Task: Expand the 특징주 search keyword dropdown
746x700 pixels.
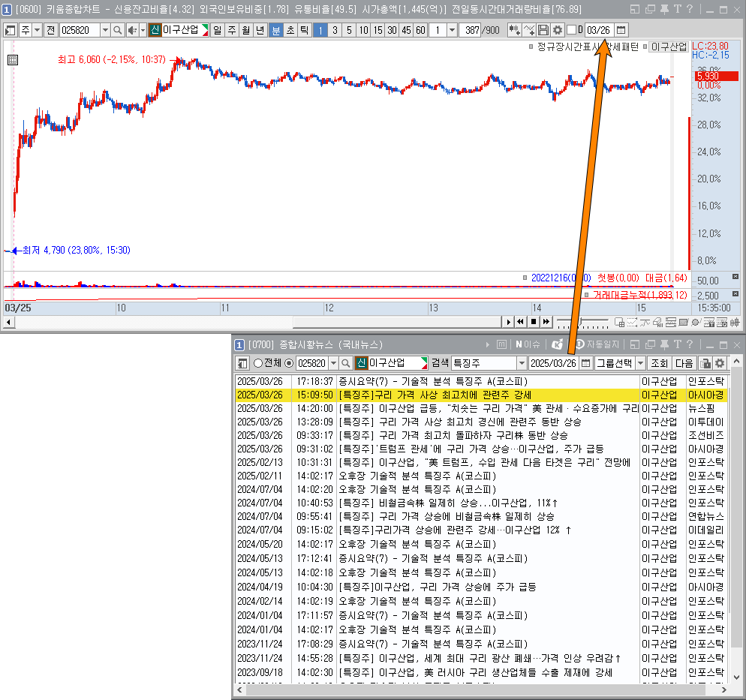Action: [521, 363]
